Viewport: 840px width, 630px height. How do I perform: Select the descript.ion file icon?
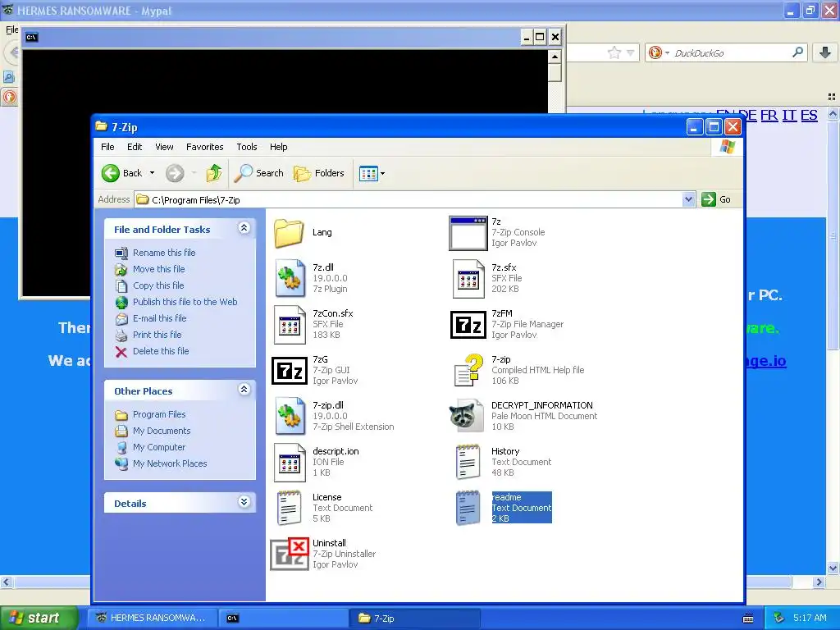coord(290,463)
